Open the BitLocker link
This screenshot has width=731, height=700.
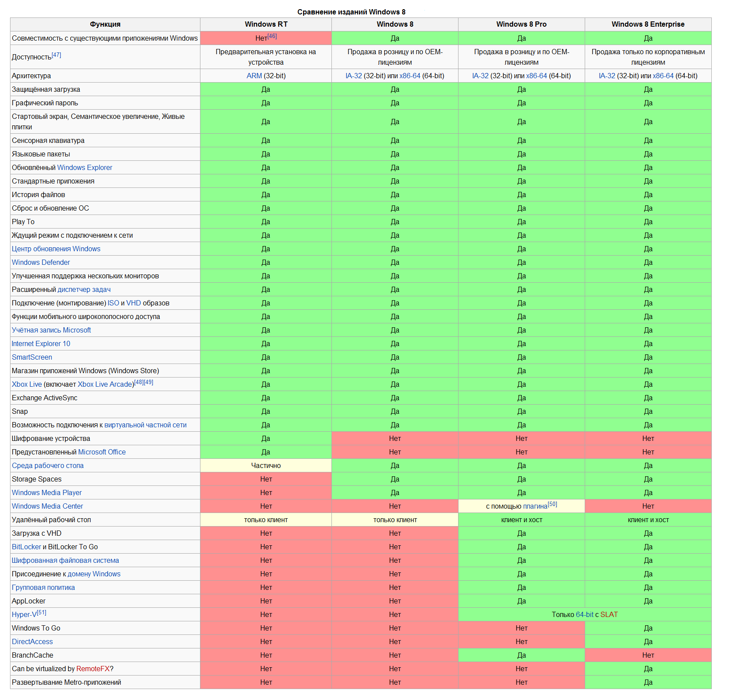click(x=26, y=547)
